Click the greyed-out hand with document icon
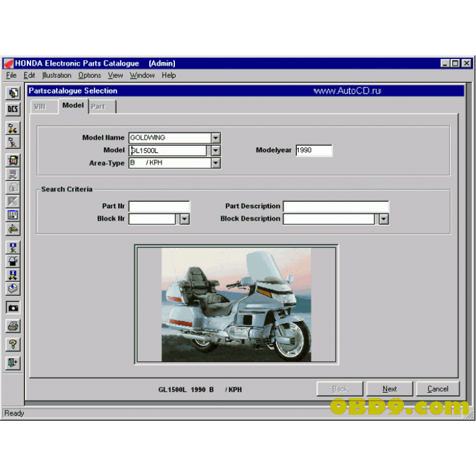Viewport: 476px width, 476px height. click(x=12, y=187)
